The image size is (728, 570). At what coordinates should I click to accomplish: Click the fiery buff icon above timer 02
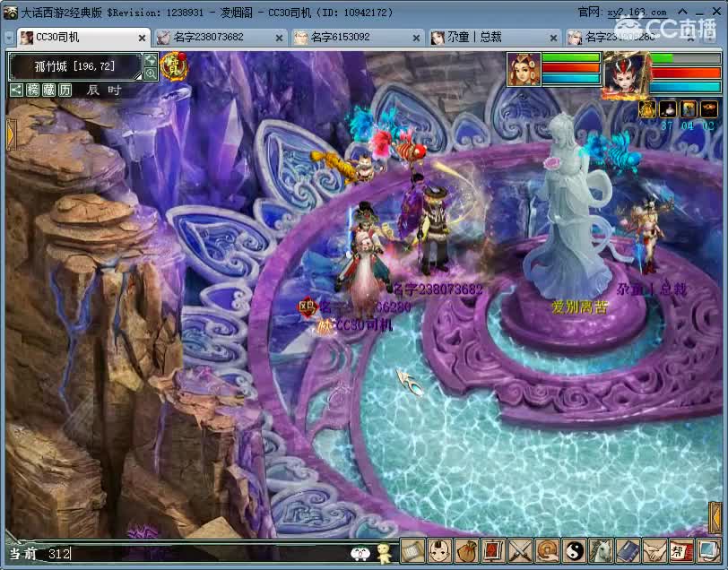coord(709,109)
